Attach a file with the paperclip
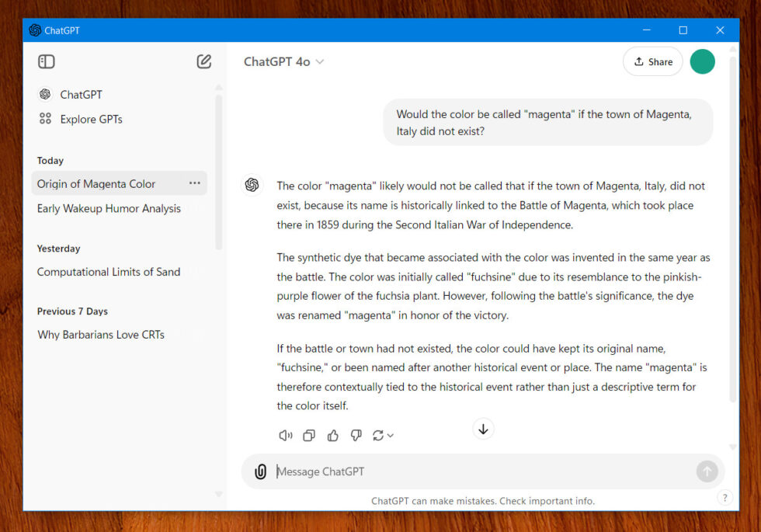Viewport: 761px width, 532px height. 260,471
